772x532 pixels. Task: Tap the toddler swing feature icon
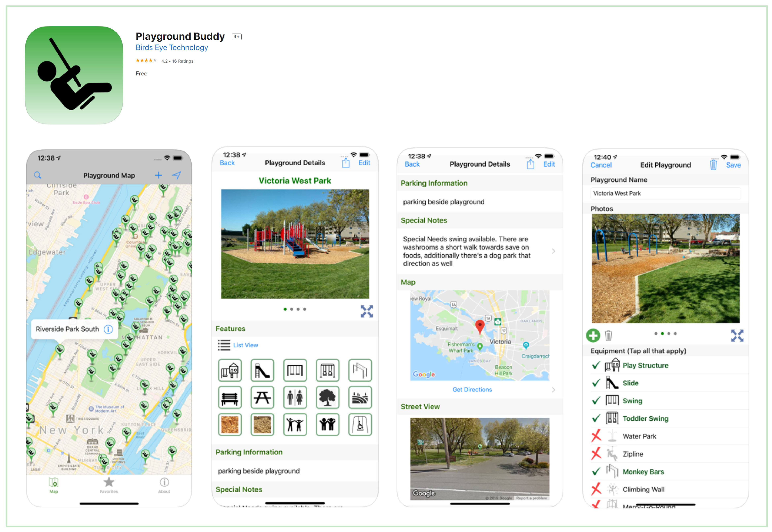tap(327, 370)
